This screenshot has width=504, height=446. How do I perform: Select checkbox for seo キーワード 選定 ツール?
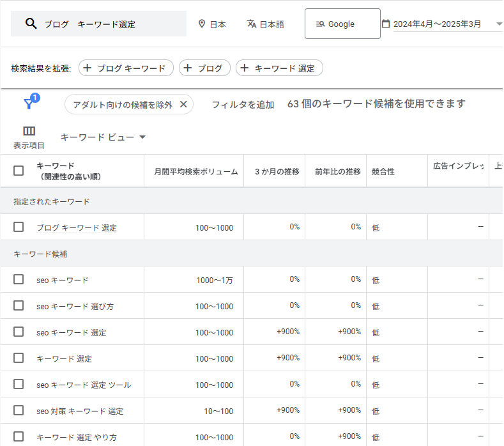(x=19, y=384)
